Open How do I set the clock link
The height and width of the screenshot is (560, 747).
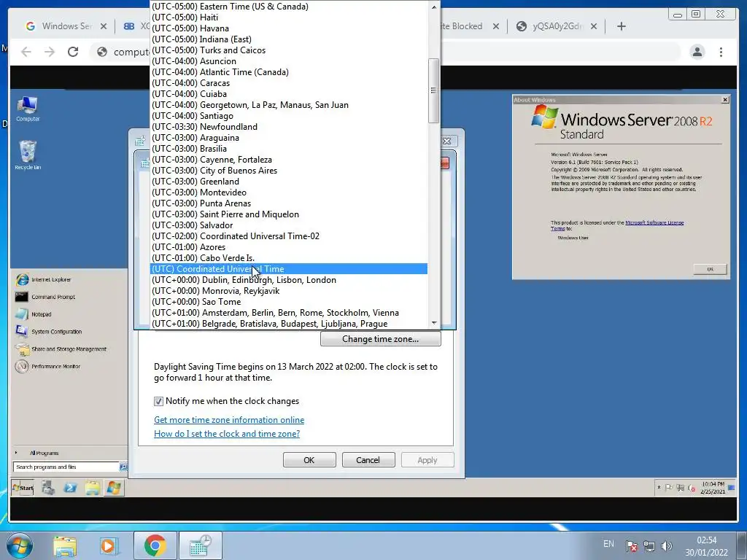227,434
